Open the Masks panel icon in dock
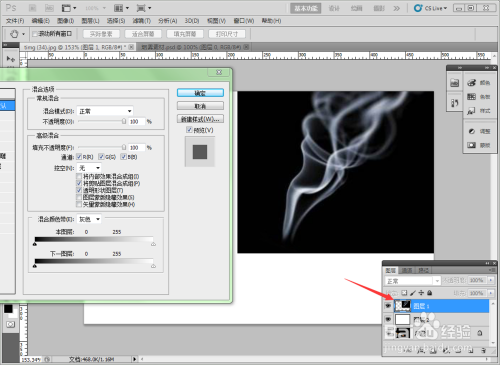 pyautogui.click(x=471, y=145)
